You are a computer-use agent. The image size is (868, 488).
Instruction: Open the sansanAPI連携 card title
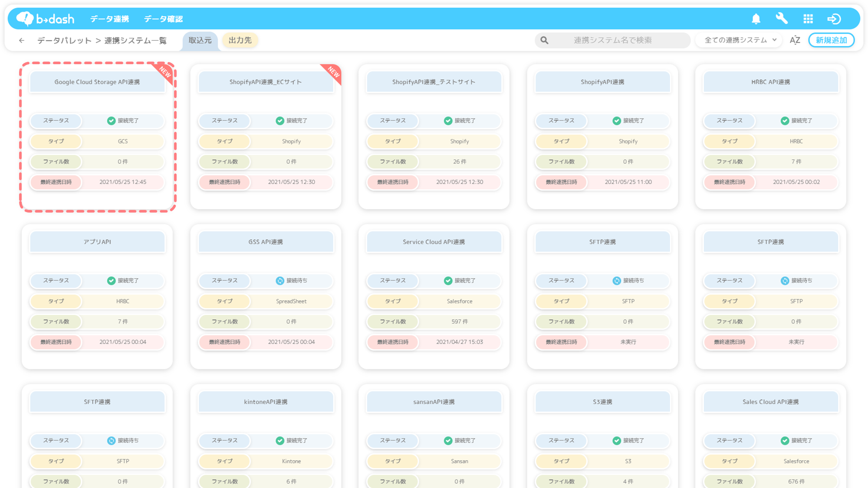434,402
